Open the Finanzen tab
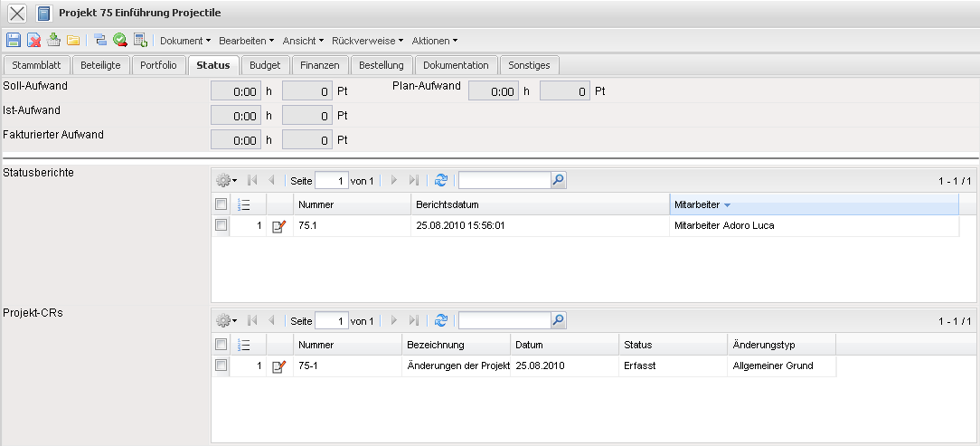This screenshot has height=446, width=980. pos(320,65)
